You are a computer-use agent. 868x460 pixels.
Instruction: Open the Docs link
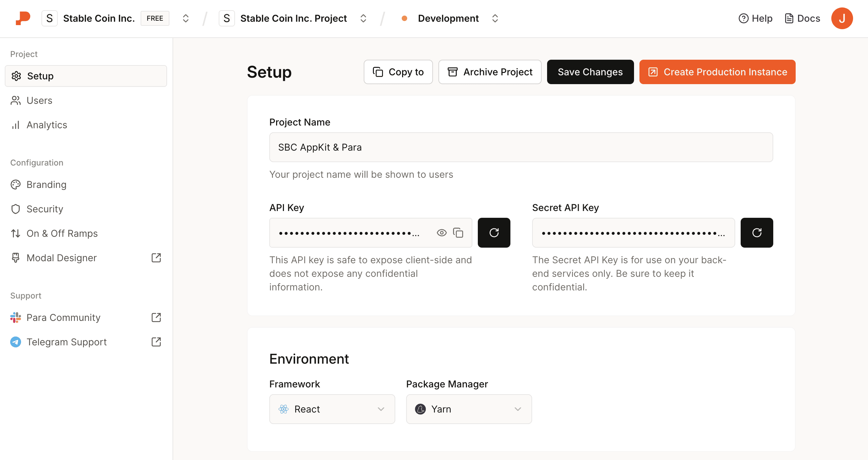point(802,18)
